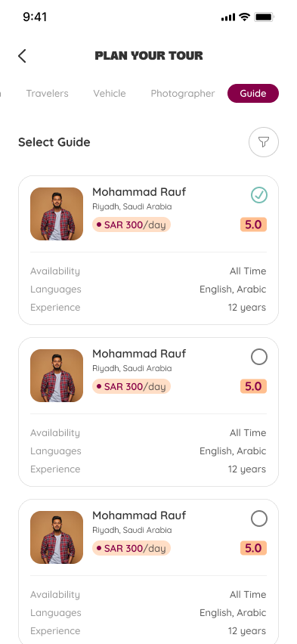Select the Guide tab
Viewport: 297px width, 644px height.
253,93
